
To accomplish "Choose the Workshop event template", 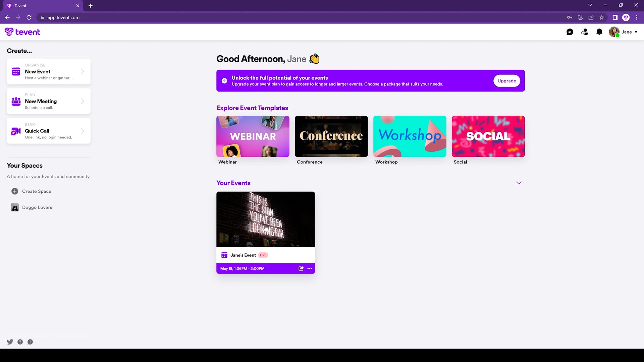I will (x=410, y=136).
